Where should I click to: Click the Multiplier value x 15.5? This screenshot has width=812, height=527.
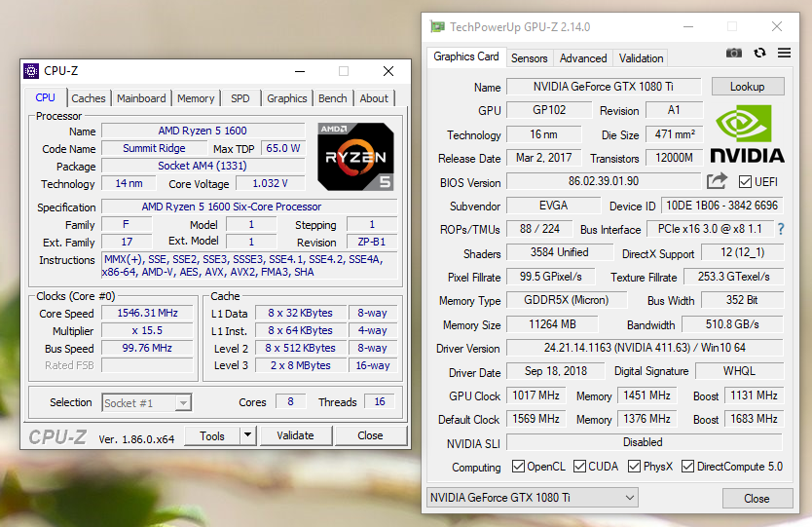148,330
